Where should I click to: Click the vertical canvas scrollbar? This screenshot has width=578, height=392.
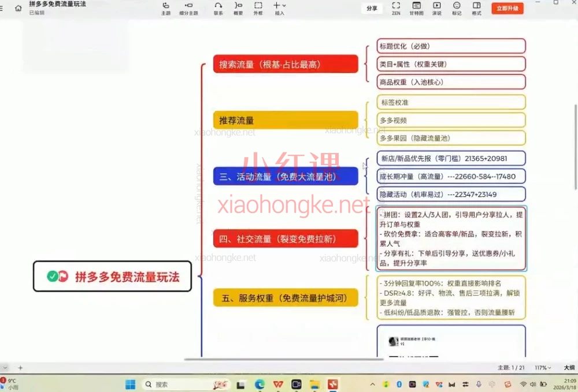coord(576,147)
